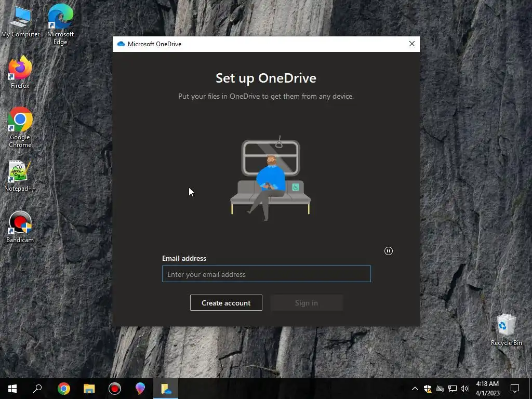Click in the Email address field
532x399 pixels.
coord(267,274)
